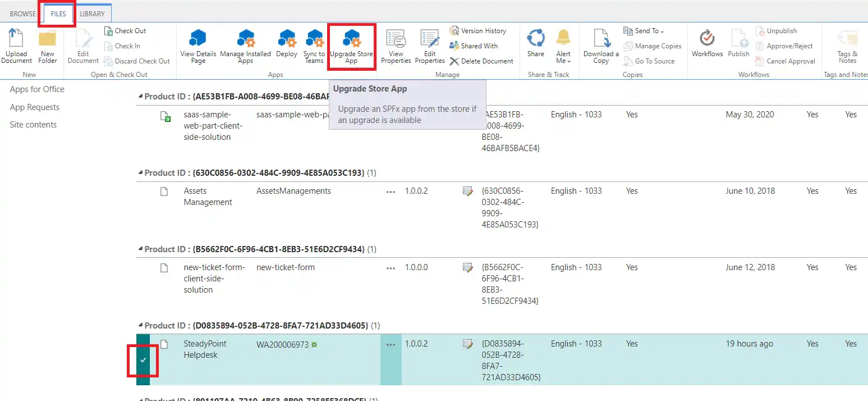Click the SteadyPoint Helpdesk title text

click(x=205, y=349)
